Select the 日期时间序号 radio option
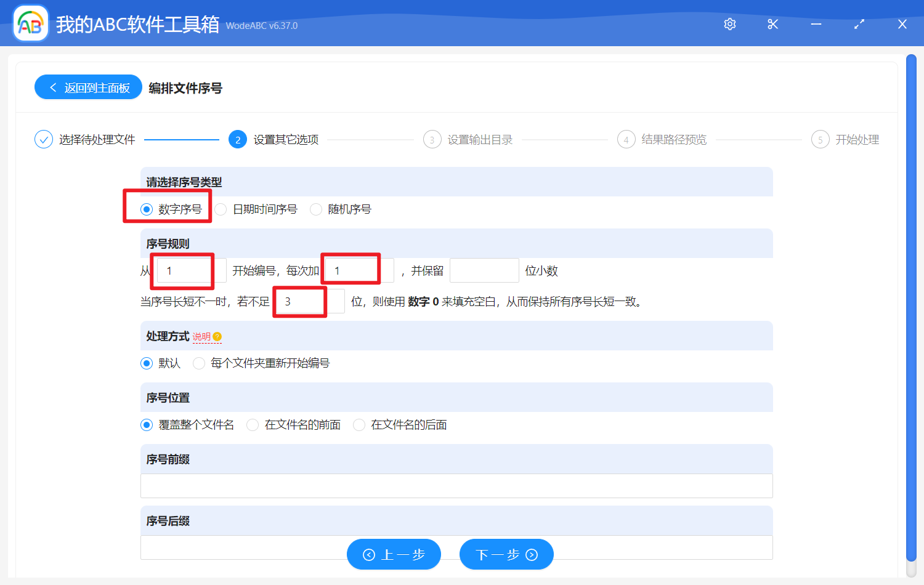924x585 pixels. click(x=221, y=209)
